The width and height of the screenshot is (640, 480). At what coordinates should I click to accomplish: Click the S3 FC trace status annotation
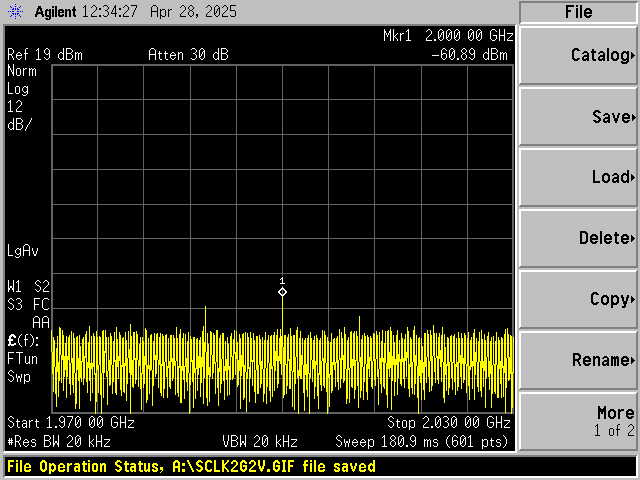pos(28,304)
